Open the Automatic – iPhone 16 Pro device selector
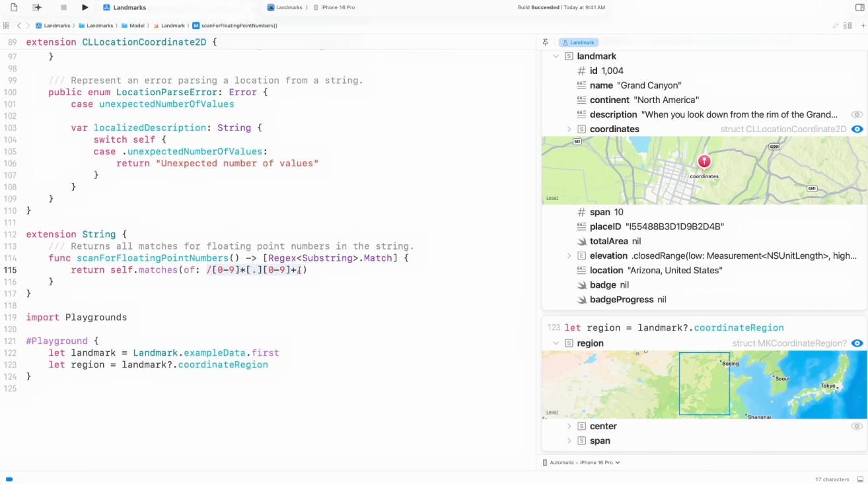868x484 pixels. coord(581,463)
